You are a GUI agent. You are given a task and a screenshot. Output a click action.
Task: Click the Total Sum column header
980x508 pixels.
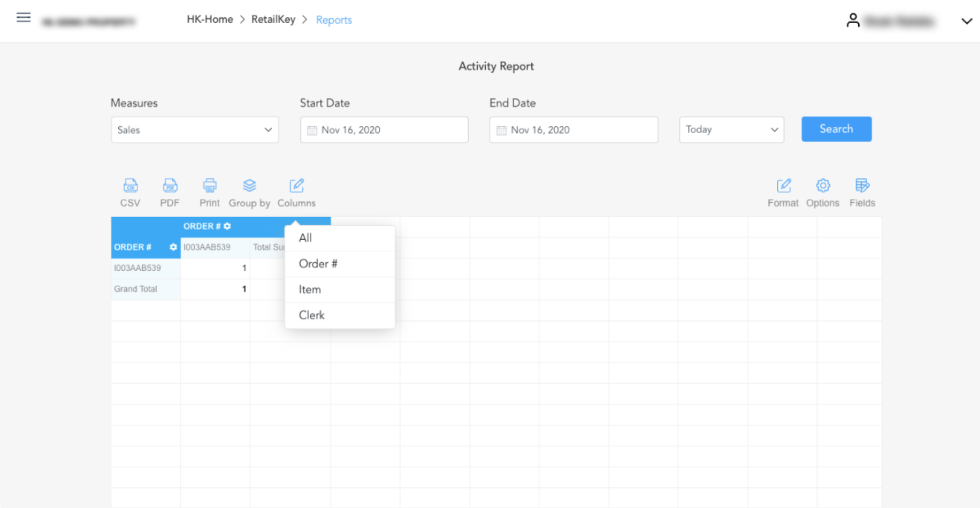click(x=268, y=247)
